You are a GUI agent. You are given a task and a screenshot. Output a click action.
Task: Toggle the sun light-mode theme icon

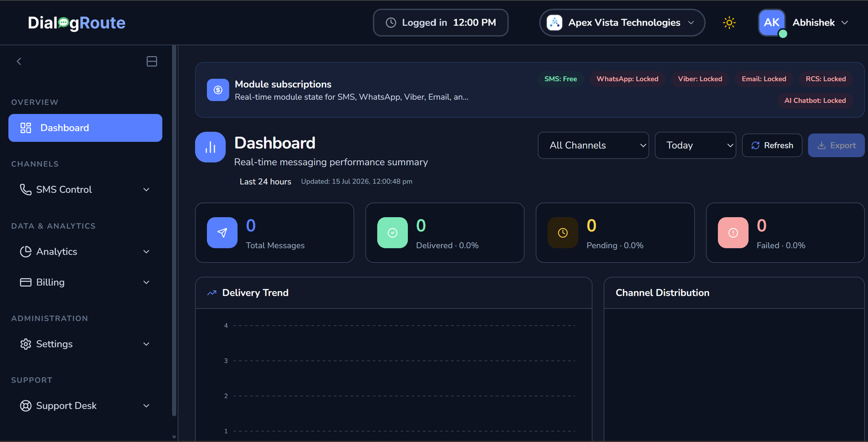pyautogui.click(x=729, y=23)
